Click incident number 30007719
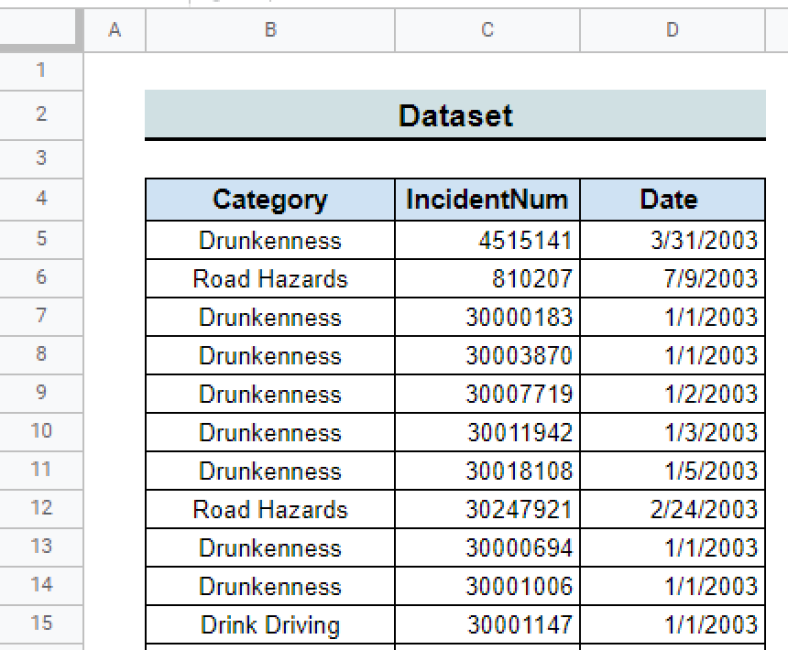The height and width of the screenshot is (650, 788). point(487,394)
